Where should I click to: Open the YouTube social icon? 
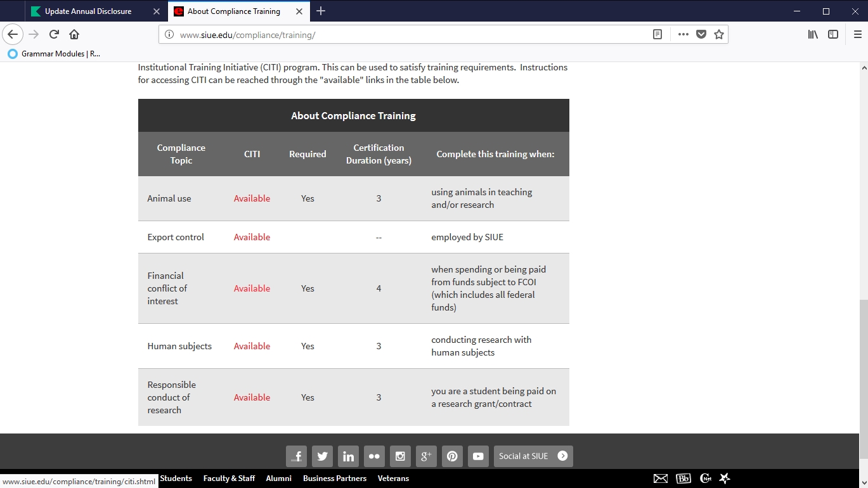click(478, 456)
